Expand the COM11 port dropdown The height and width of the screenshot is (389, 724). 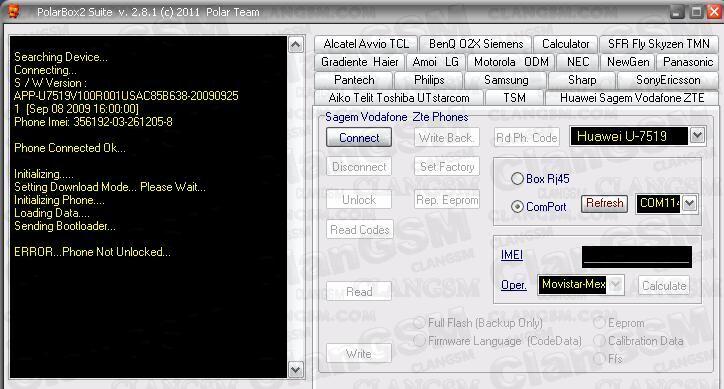tap(689, 203)
